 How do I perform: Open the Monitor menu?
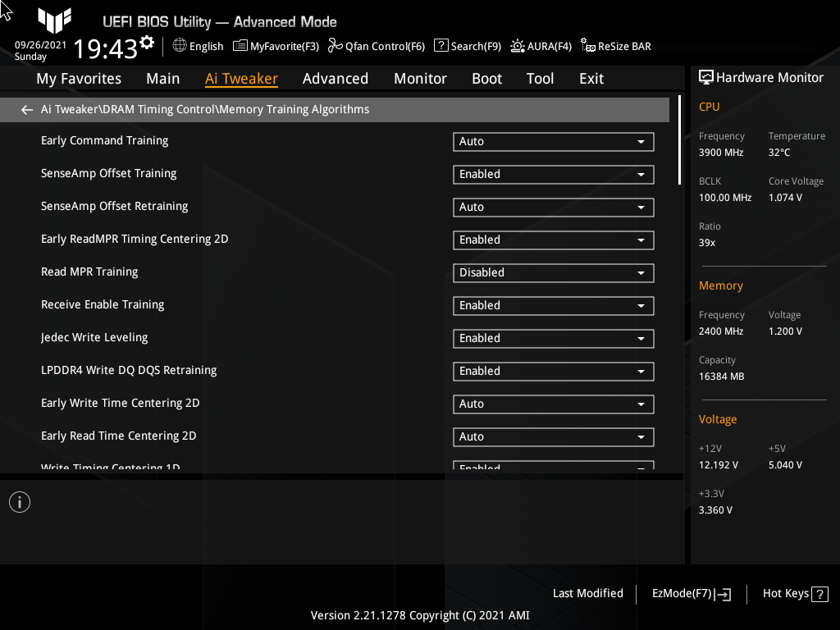420,78
